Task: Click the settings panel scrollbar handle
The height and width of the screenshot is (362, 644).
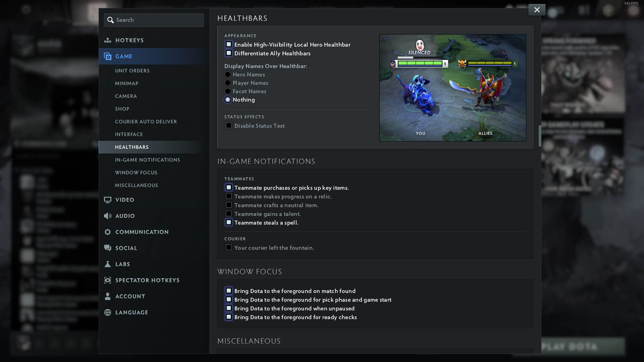Action: (x=540, y=136)
